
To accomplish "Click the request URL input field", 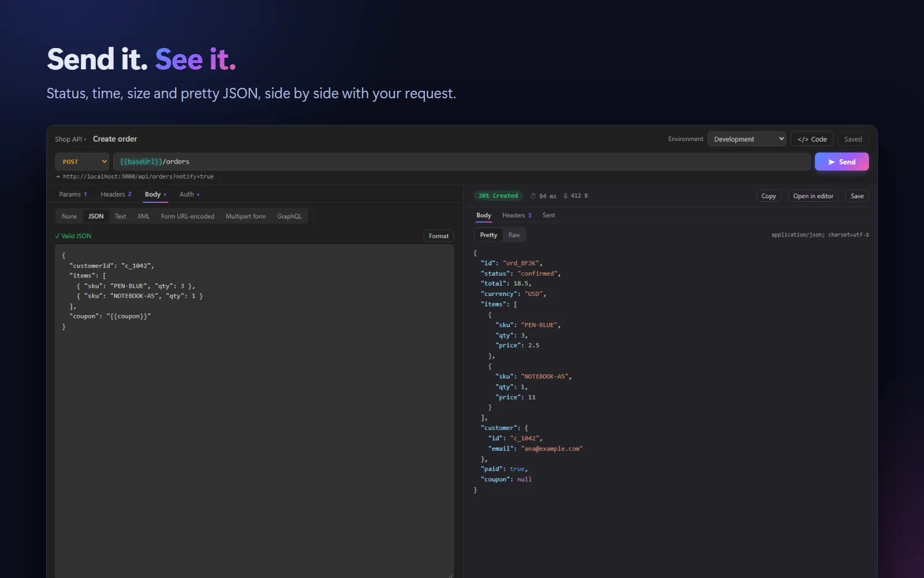I will (461, 162).
